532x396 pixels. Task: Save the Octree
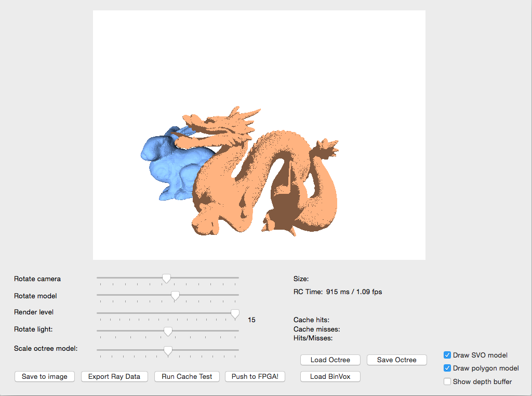click(396, 360)
